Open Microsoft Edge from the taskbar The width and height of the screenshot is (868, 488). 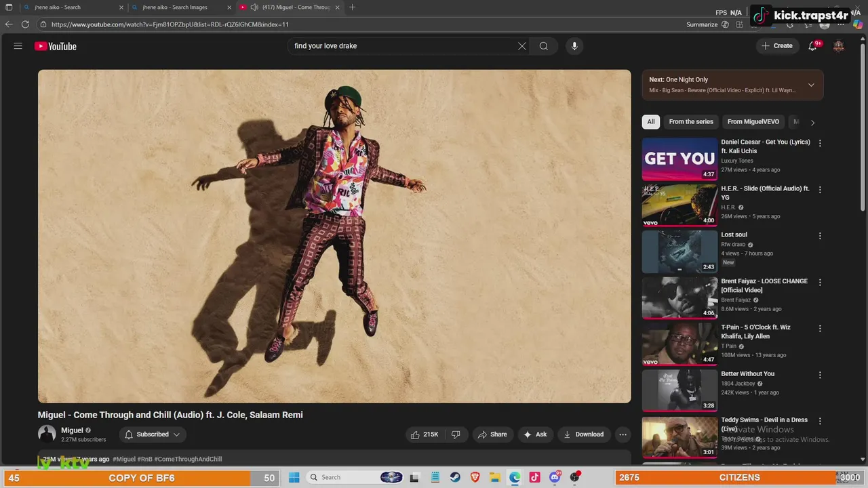click(x=515, y=477)
